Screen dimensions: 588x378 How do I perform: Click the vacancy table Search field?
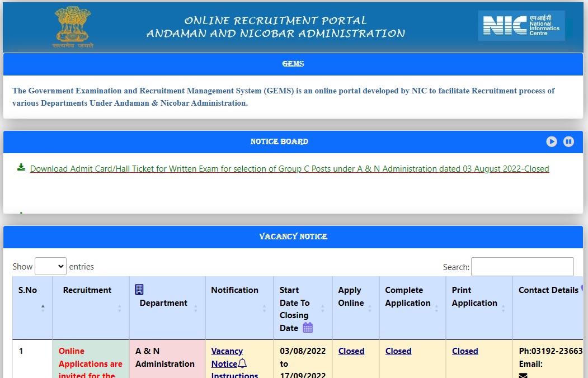(522, 267)
